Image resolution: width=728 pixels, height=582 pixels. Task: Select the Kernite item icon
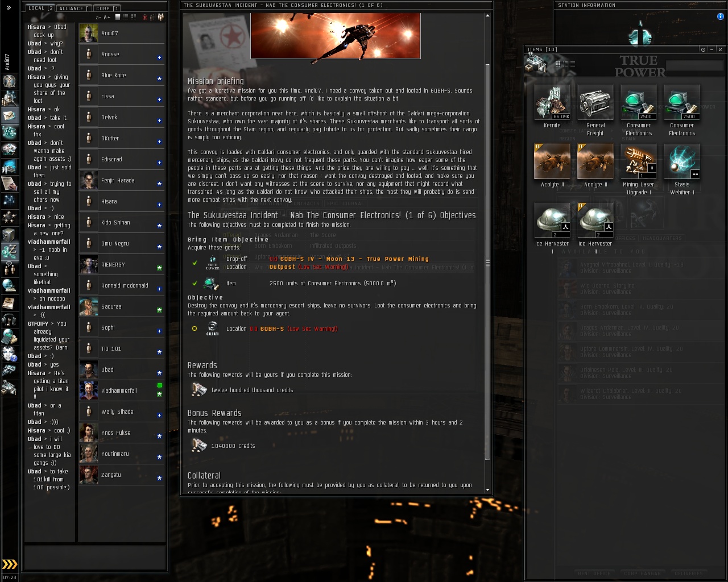tap(552, 102)
